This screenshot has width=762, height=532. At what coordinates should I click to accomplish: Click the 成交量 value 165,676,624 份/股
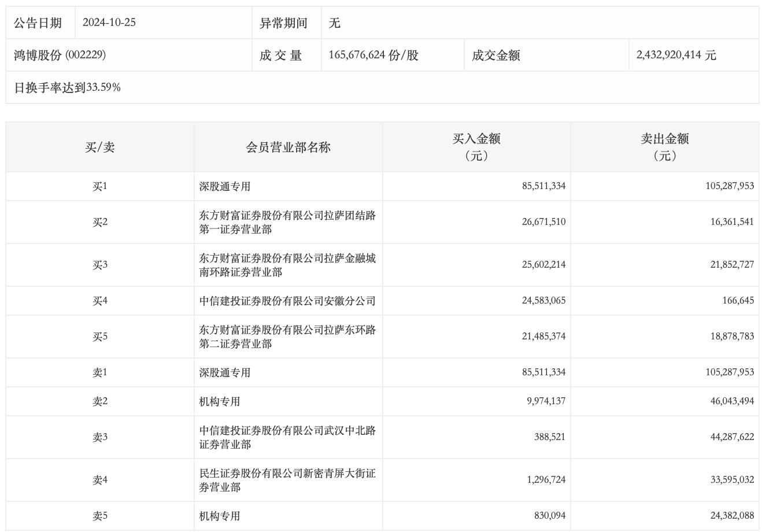[x=373, y=56]
